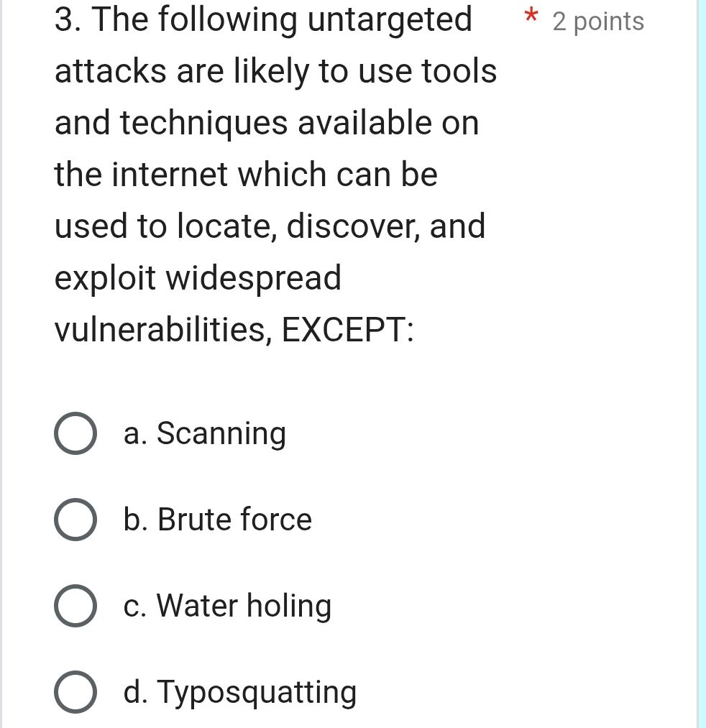Click the phrase 'exploit widespread' in the question
The image size is (706, 728).
point(198,278)
